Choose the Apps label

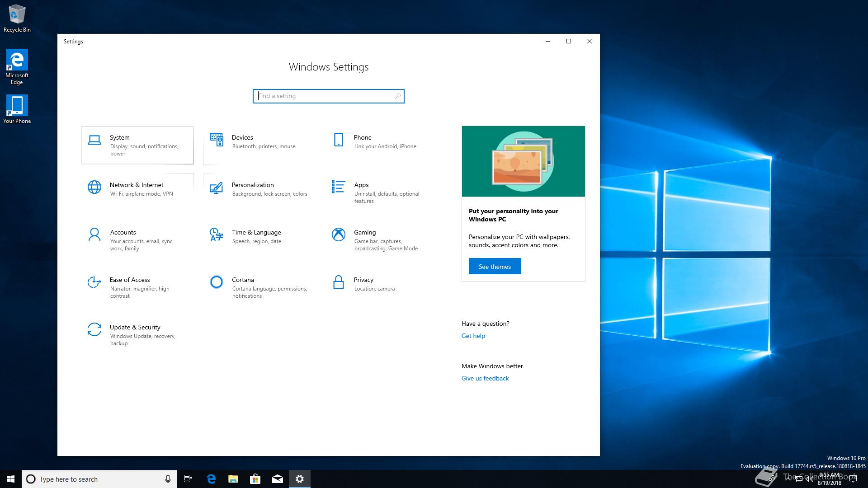(361, 185)
